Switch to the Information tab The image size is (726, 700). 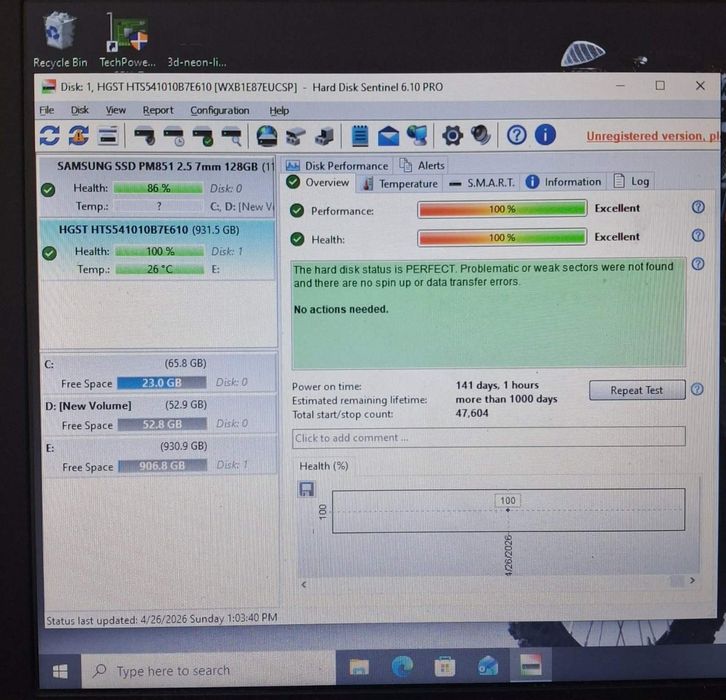[x=563, y=182]
